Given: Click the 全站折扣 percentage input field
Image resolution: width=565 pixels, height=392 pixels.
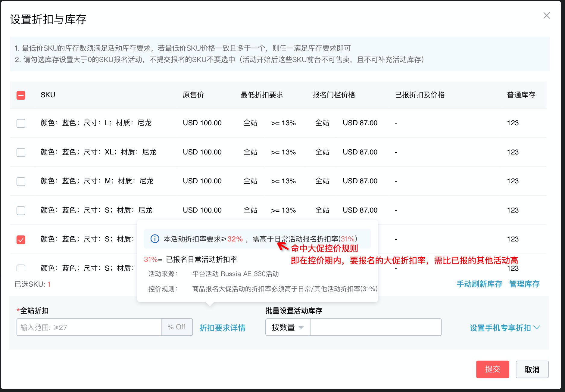Looking at the screenshot, I should [x=89, y=327].
